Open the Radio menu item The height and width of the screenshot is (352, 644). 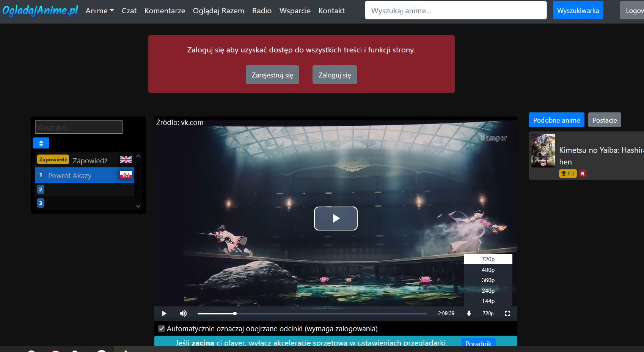262,11
